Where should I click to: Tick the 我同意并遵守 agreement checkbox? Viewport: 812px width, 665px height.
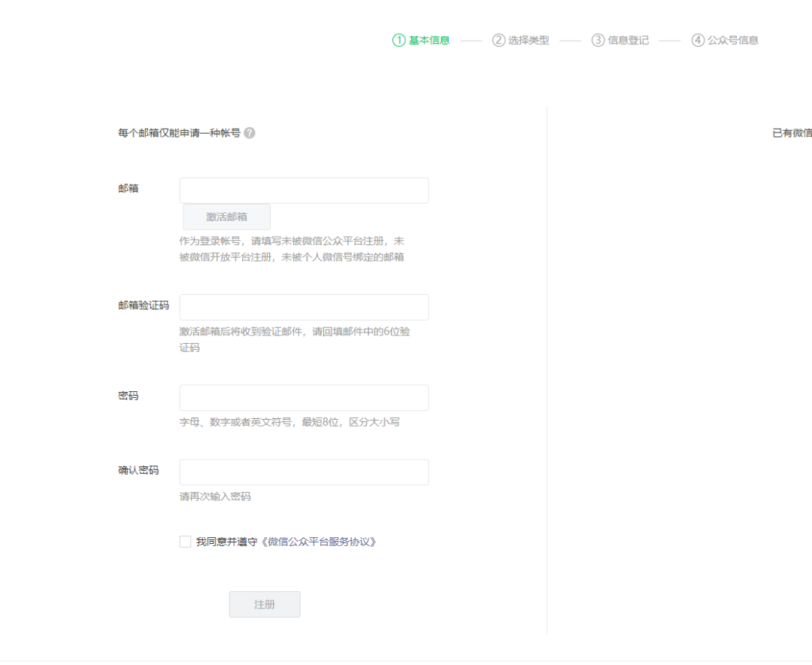(185, 542)
